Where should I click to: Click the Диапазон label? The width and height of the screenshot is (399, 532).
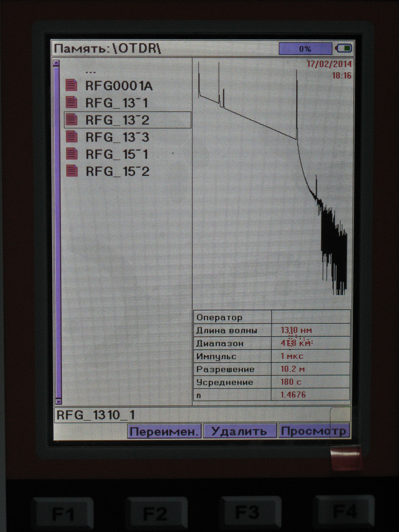(220, 343)
